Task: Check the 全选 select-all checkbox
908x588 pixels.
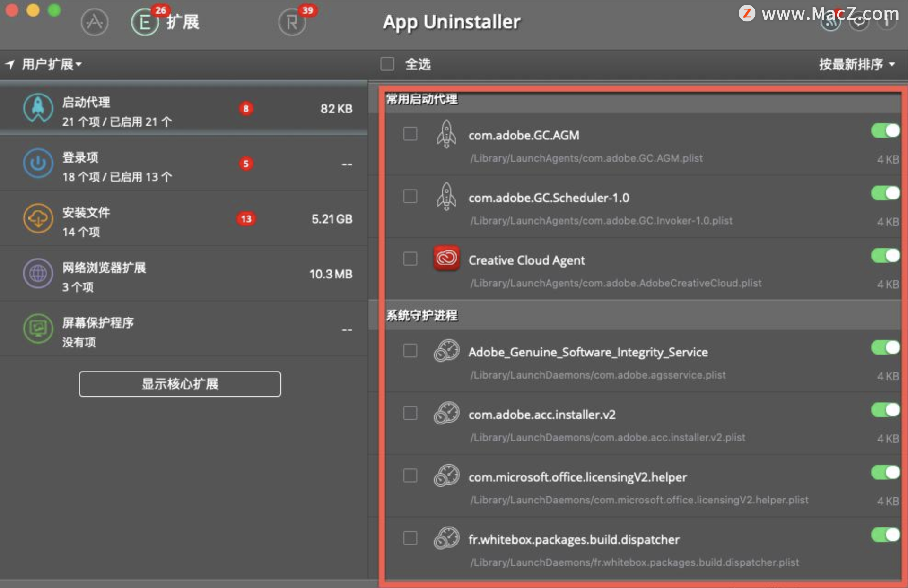Action: click(x=387, y=64)
